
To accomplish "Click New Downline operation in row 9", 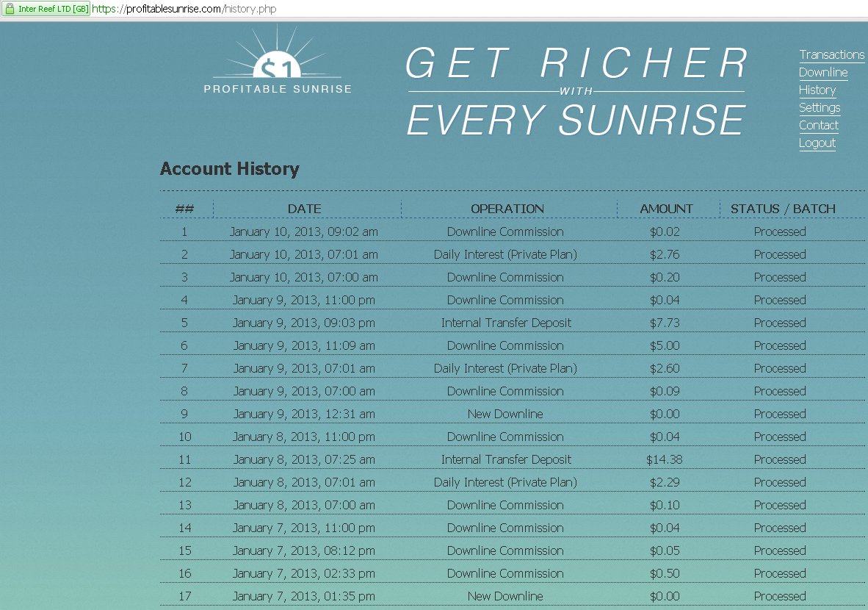I will [504, 414].
